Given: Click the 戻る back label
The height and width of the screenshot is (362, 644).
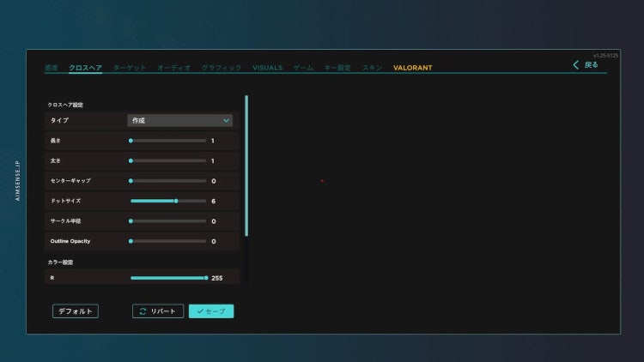Looking at the screenshot, I should coord(591,65).
